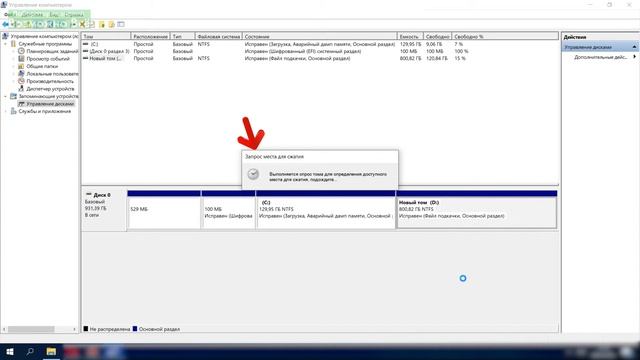
Task: Click the Запрос места для сжатия dialog title
Action: click(x=274, y=156)
